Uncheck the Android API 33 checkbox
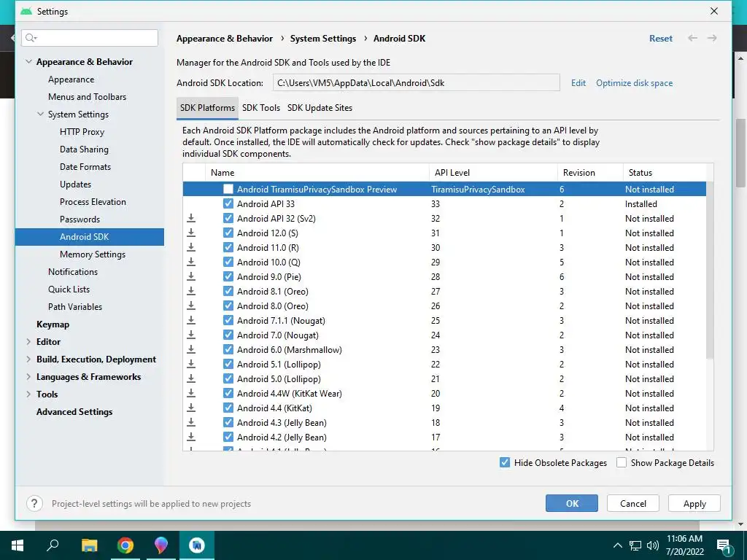This screenshot has width=747, height=560. coord(228,204)
